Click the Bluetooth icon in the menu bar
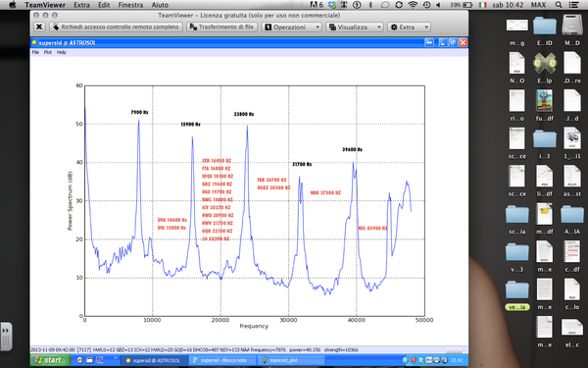This screenshot has height=368, width=588. [370, 5]
